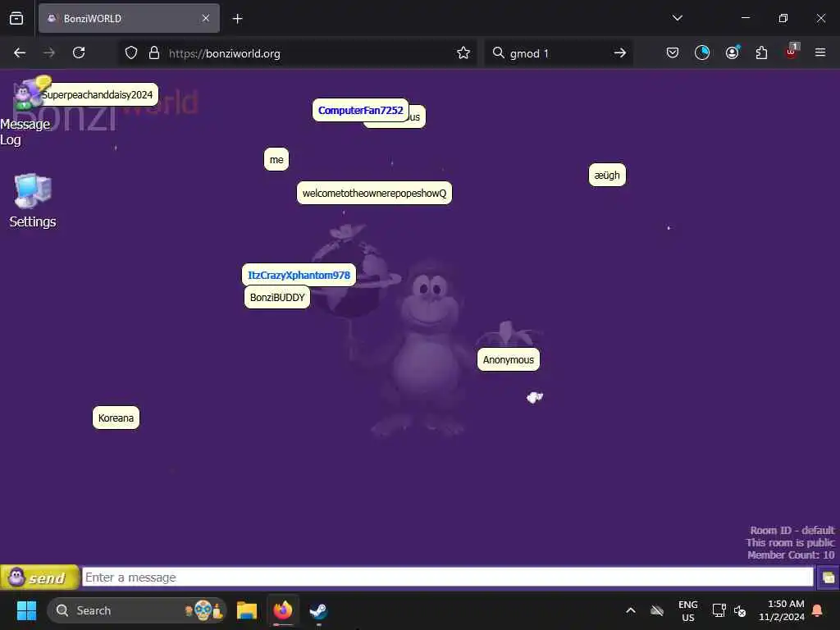Click the Firefox taskbar icon
The height and width of the screenshot is (630, 840).
click(x=283, y=610)
